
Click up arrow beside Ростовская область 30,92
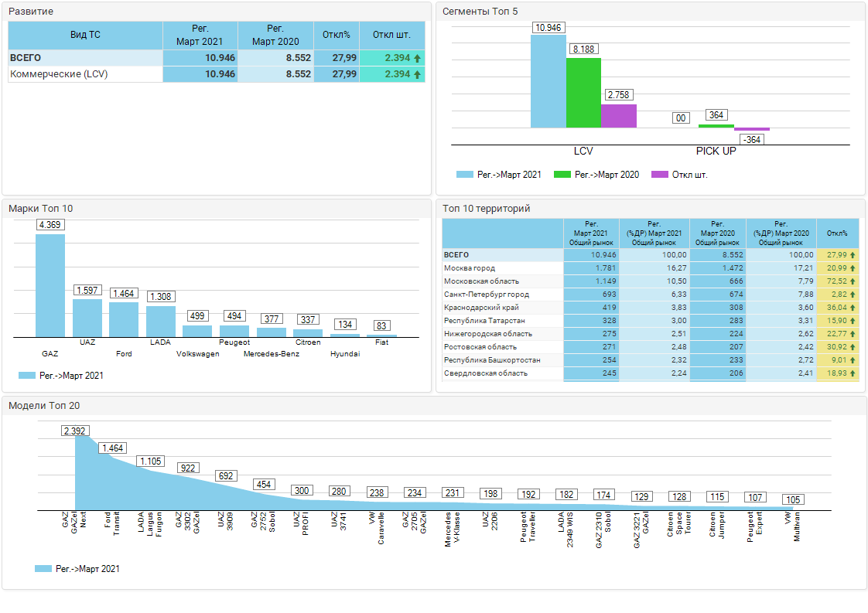(x=853, y=347)
